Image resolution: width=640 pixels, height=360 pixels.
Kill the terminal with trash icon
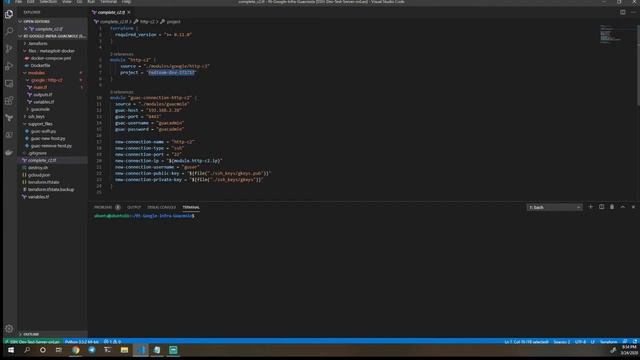[x=612, y=207]
